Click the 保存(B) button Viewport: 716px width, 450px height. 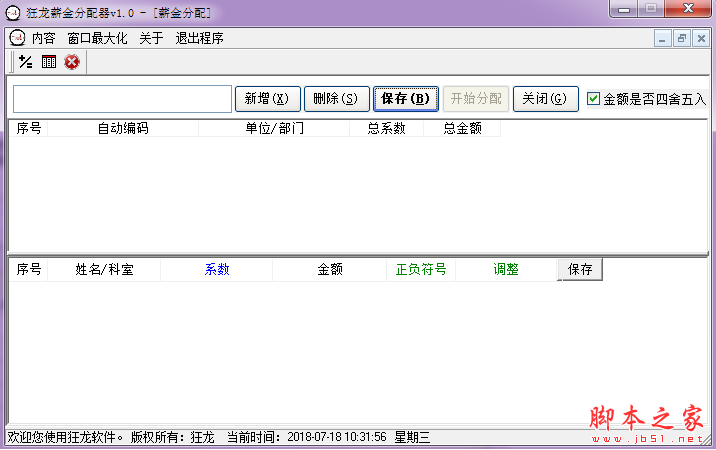(x=406, y=99)
